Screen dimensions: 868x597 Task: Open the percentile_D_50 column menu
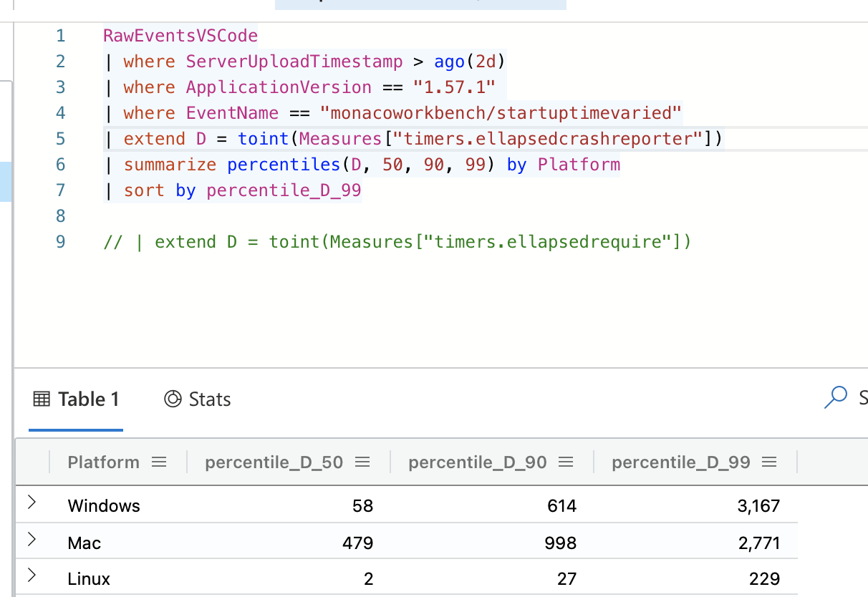coord(362,462)
